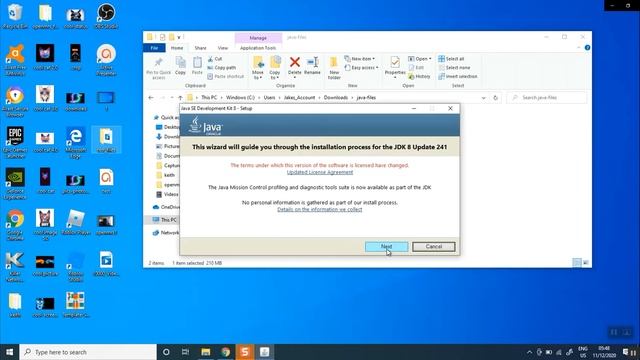640x360 pixels.
Task: Click Users in the address breadcrumb
Action: [x=269, y=98]
